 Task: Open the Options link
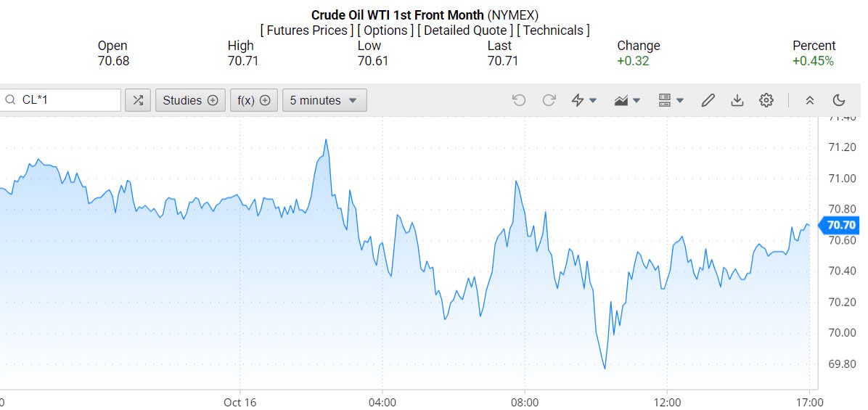387,30
